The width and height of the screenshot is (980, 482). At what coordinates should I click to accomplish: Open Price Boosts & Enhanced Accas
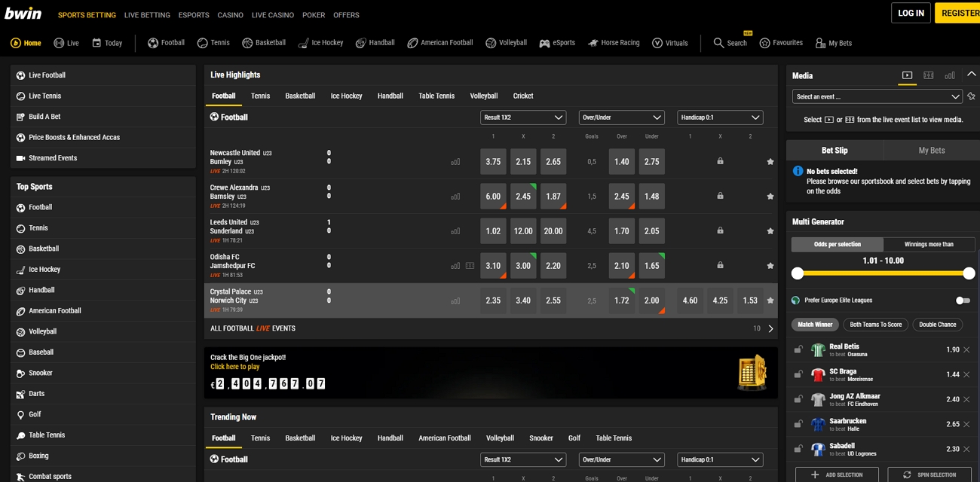(103, 137)
